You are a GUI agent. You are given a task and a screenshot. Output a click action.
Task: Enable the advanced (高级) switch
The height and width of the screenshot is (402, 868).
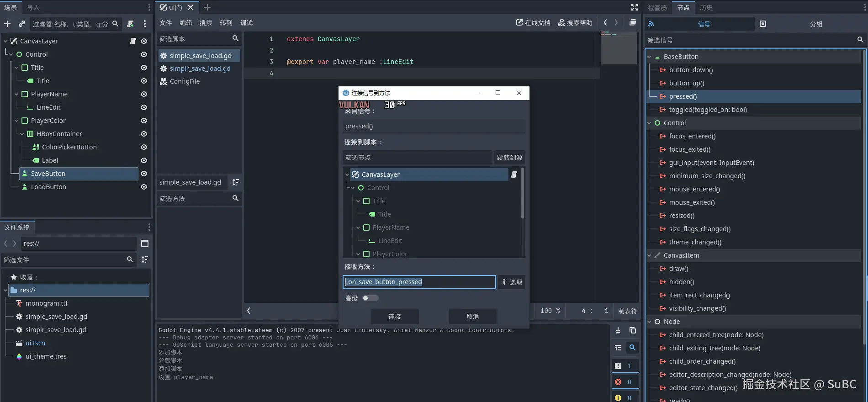[370, 298]
